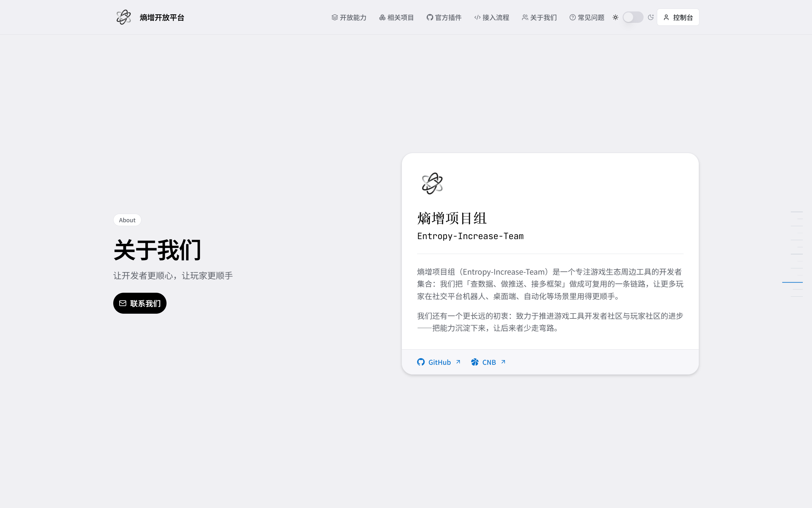The width and height of the screenshot is (812, 508).
Task: Open the 控制台 button
Action: (678, 17)
